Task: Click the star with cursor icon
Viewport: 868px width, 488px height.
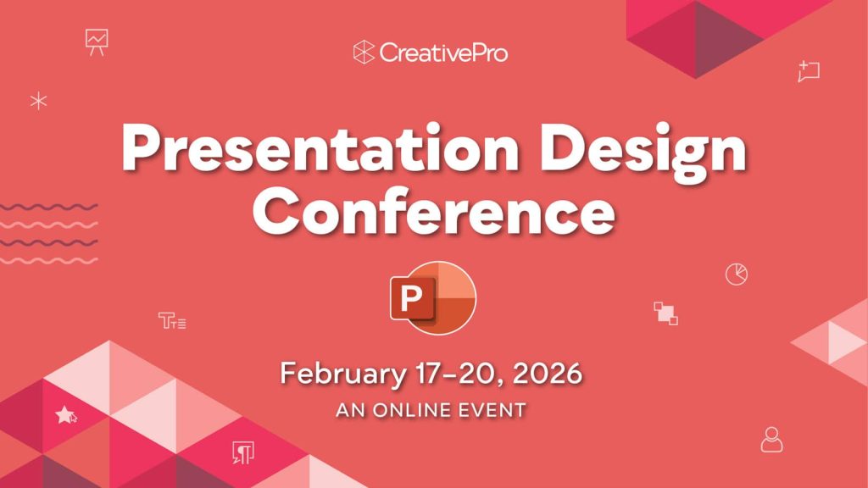Action: (65, 414)
